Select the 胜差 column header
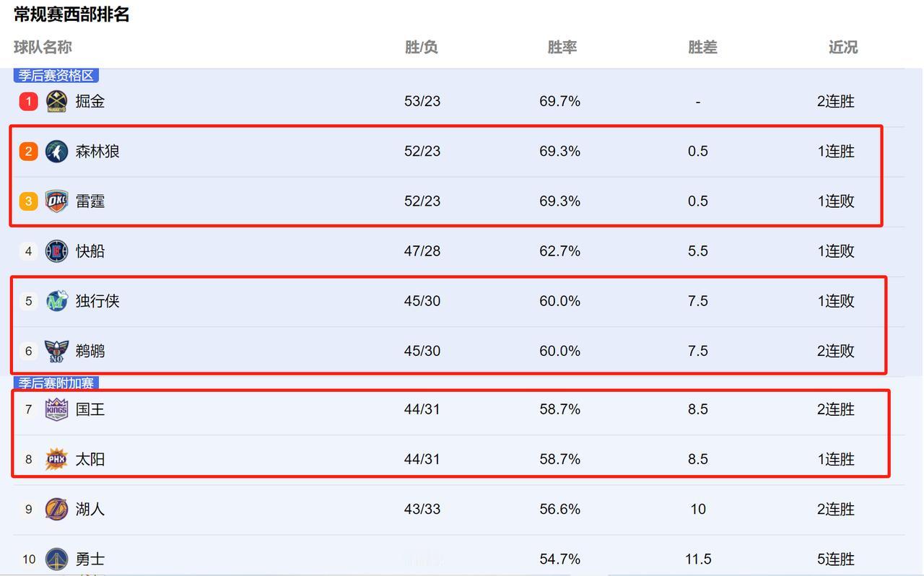The width and height of the screenshot is (924, 576). (x=702, y=47)
